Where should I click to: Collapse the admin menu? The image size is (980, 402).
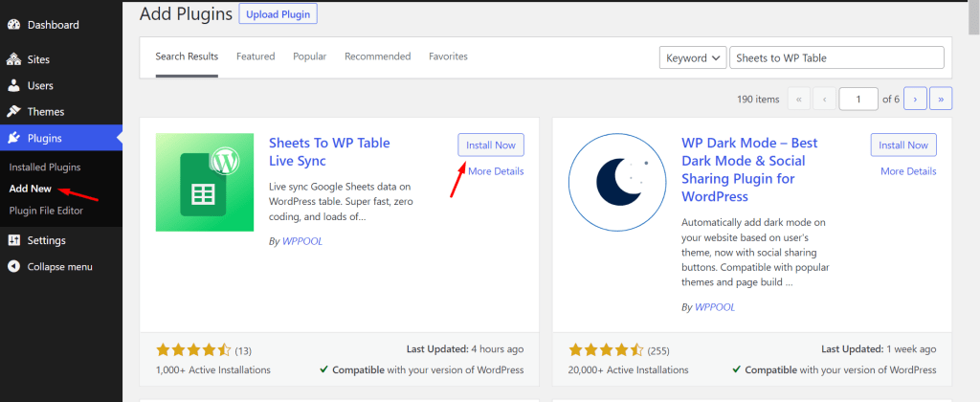(61, 267)
